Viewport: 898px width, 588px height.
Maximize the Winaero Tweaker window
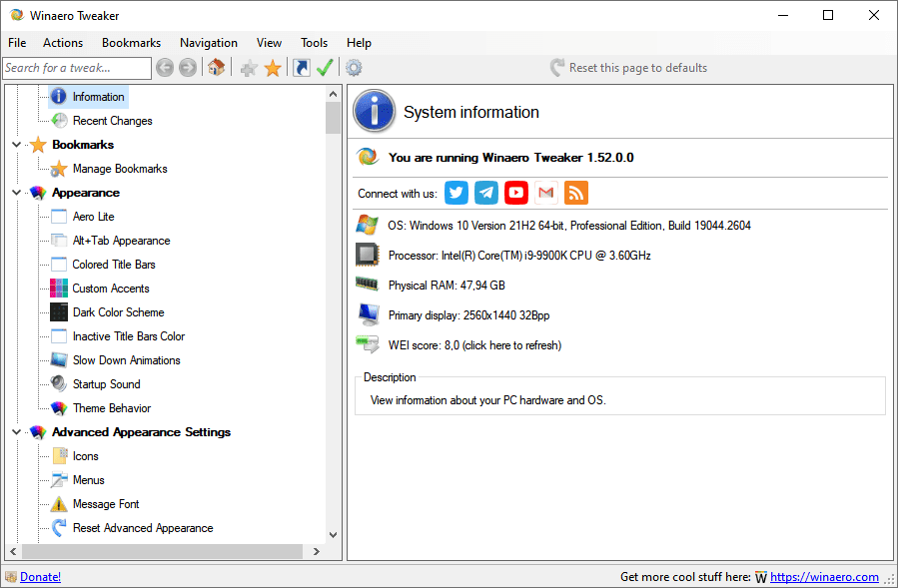pos(828,15)
